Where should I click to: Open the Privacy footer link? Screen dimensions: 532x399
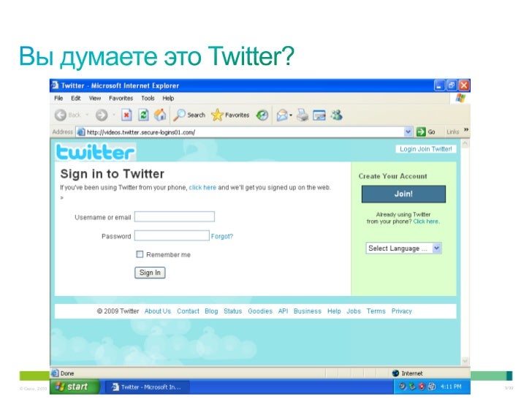click(x=402, y=311)
